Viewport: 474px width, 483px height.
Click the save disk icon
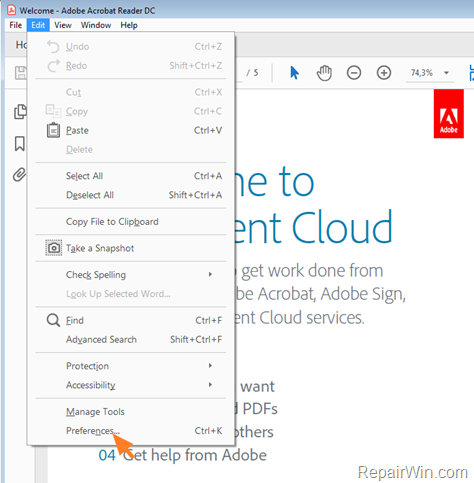point(21,73)
